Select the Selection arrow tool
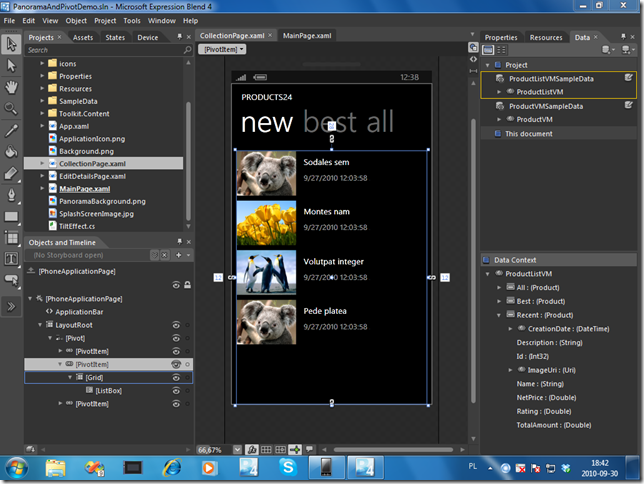Screen dimensions: 644x484 tap(11, 44)
